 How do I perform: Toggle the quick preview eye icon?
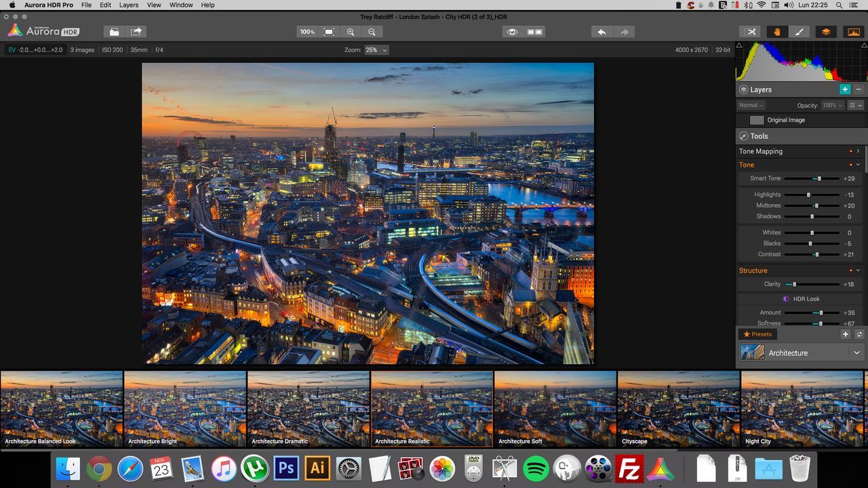point(513,32)
